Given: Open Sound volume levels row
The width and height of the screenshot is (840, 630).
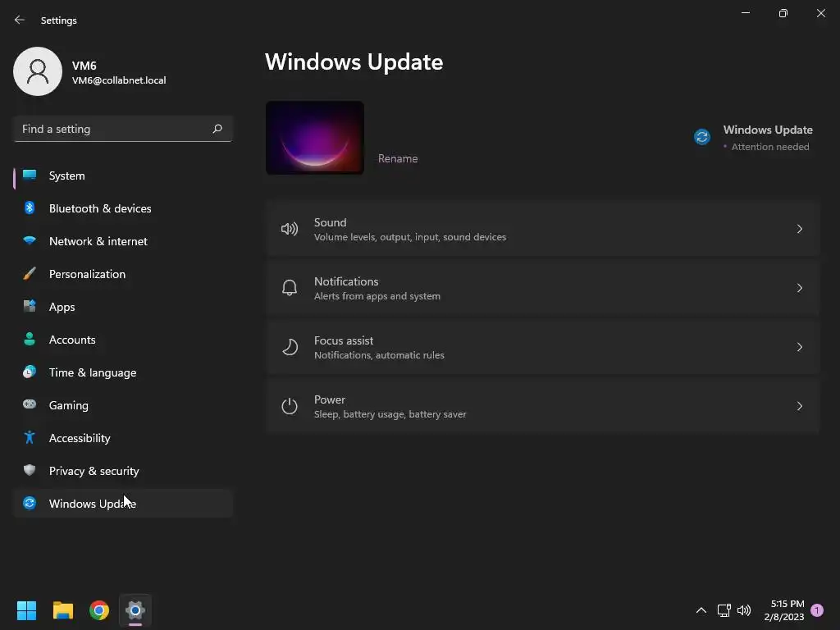Looking at the screenshot, I should pos(543,230).
